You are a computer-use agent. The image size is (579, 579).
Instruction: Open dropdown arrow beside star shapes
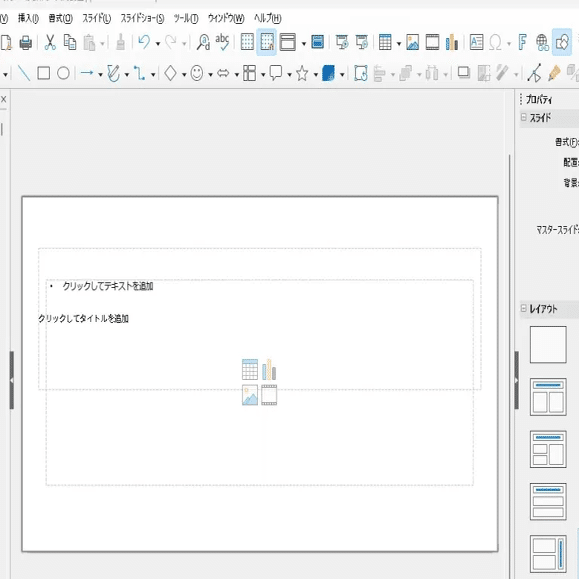(316, 75)
